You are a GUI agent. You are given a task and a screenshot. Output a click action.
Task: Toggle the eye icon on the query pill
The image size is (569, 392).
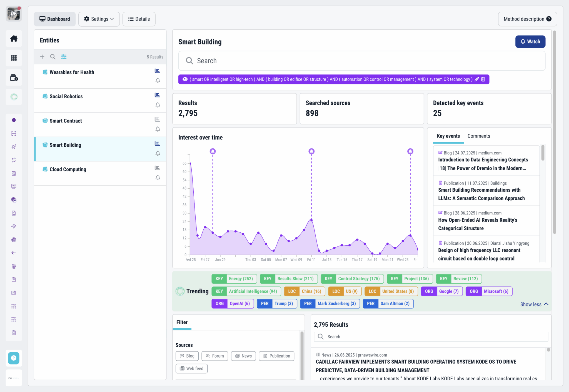[185, 79]
